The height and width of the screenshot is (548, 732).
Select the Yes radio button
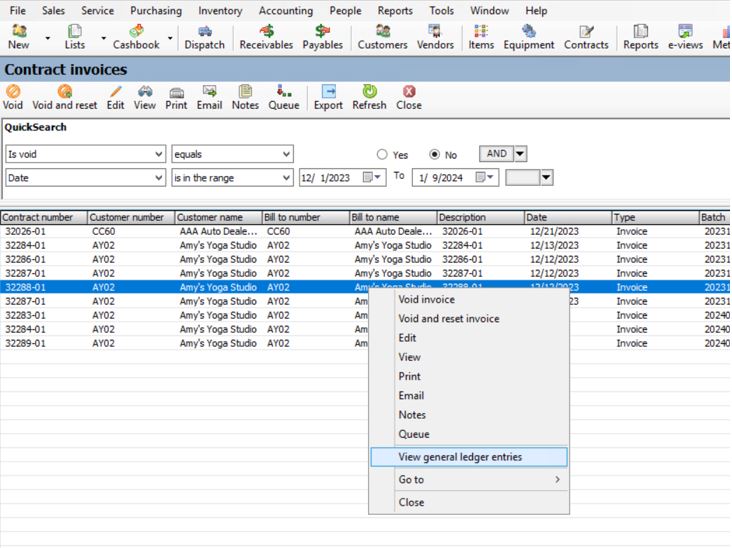click(x=382, y=155)
